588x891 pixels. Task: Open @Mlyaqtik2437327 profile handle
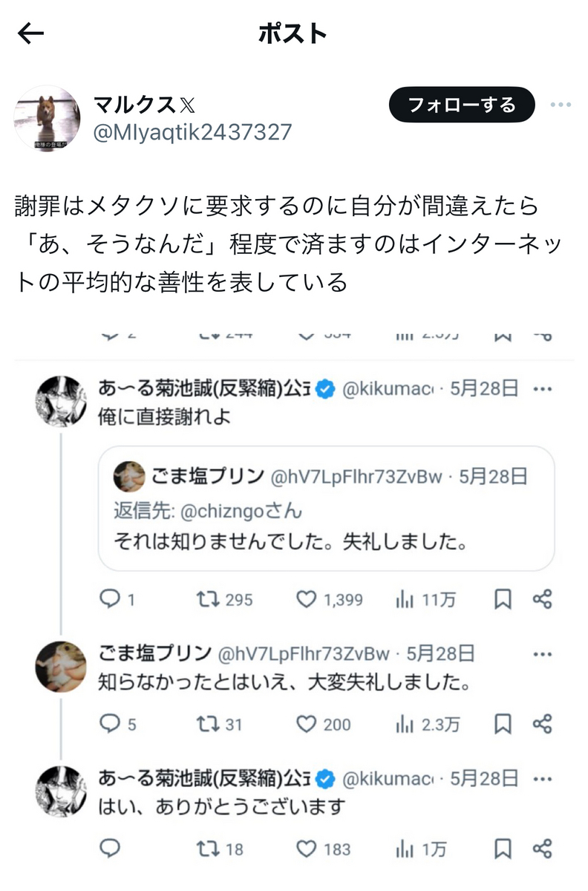tap(193, 132)
